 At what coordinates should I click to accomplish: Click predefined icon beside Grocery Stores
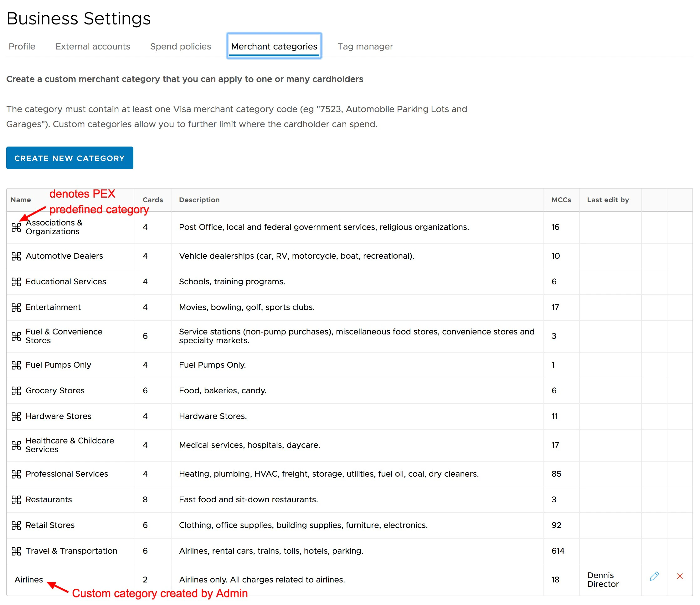click(16, 391)
